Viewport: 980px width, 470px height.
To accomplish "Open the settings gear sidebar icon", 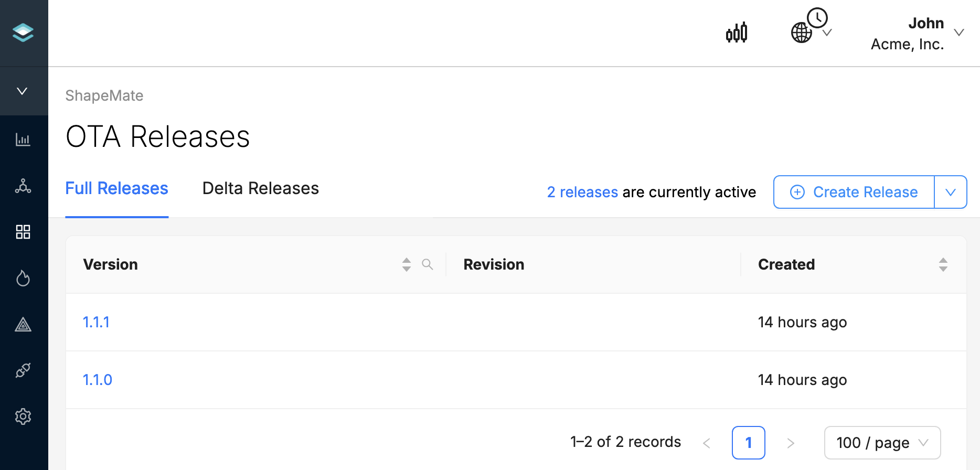I will 23,416.
